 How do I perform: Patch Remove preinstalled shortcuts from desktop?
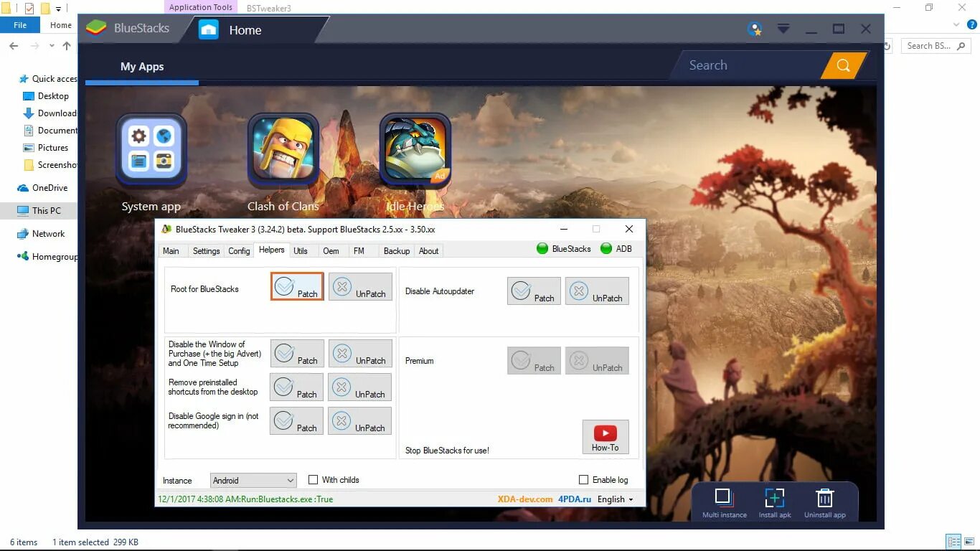[x=297, y=387]
